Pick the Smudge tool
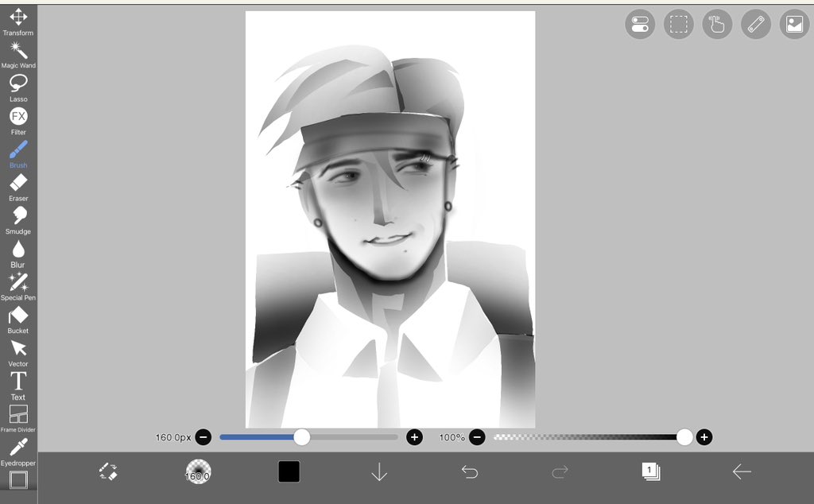Screen dimensions: 814x504 click(x=18, y=220)
